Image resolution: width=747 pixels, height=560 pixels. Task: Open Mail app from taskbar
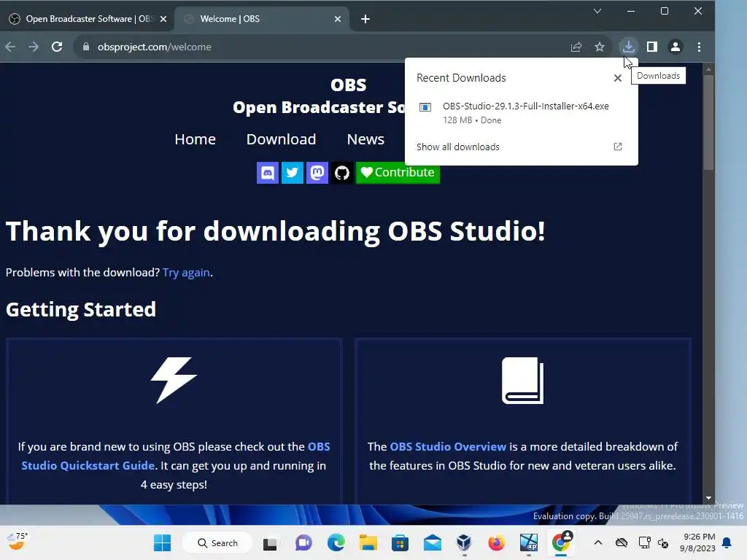click(432, 542)
